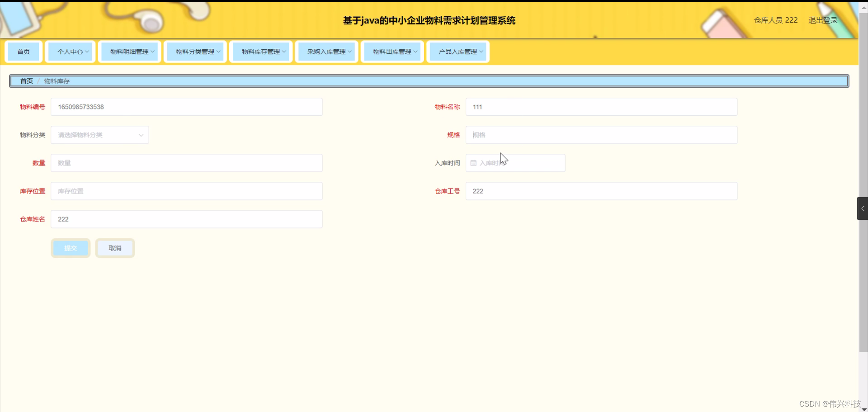Viewport: 868px width, 412px height.
Task: Click the 首页 breadcrumb link
Action: tap(26, 81)
